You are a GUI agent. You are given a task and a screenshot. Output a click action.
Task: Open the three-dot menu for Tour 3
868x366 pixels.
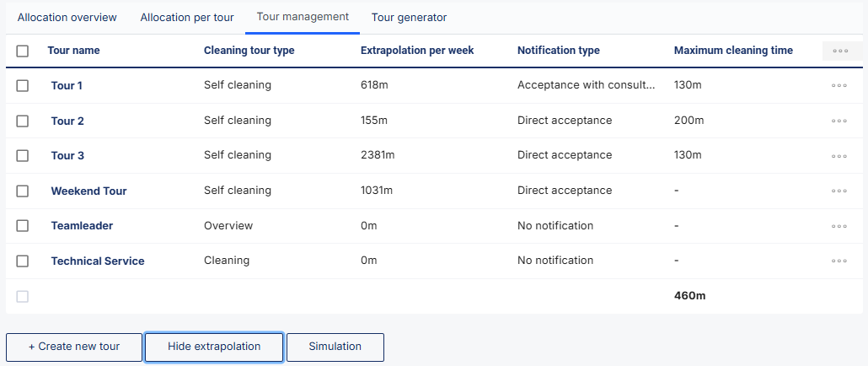coord(839,156)
